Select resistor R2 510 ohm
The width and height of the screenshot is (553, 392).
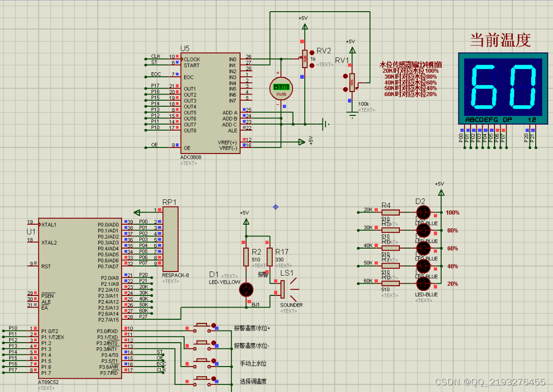click(246, 257)
